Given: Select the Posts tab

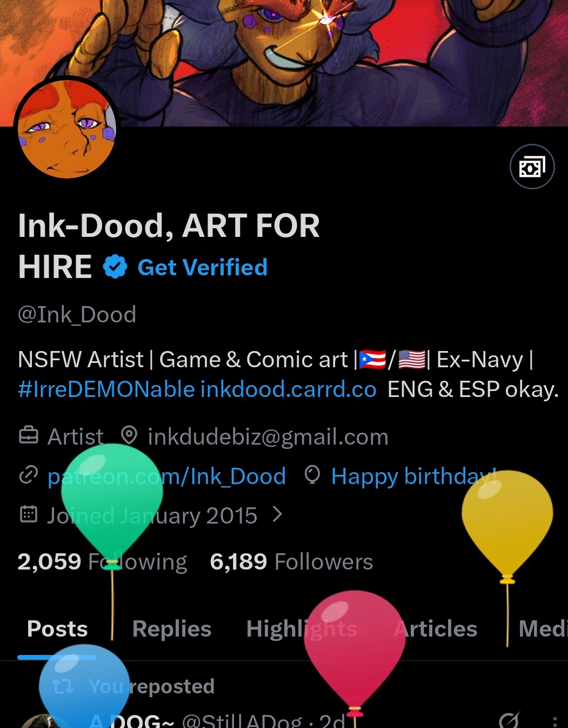Looking at the screenshot, I should [57, 629].
